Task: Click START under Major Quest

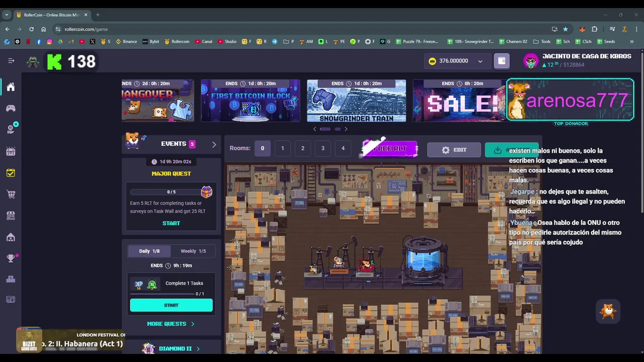Action: (x=171, y=223)
